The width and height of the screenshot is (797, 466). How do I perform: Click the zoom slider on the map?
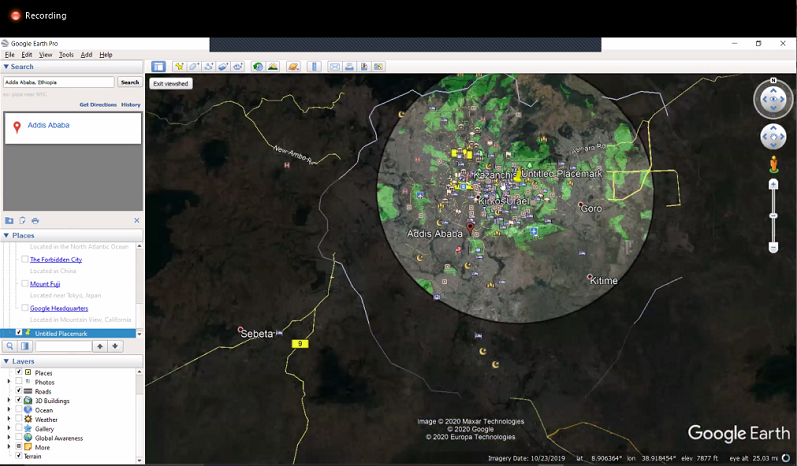(773, 214)
